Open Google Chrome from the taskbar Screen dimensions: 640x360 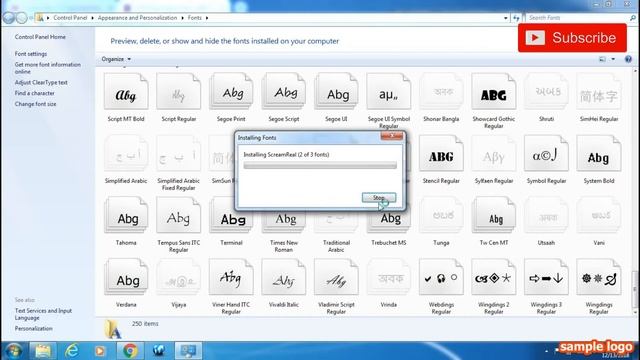pos(130,351)
